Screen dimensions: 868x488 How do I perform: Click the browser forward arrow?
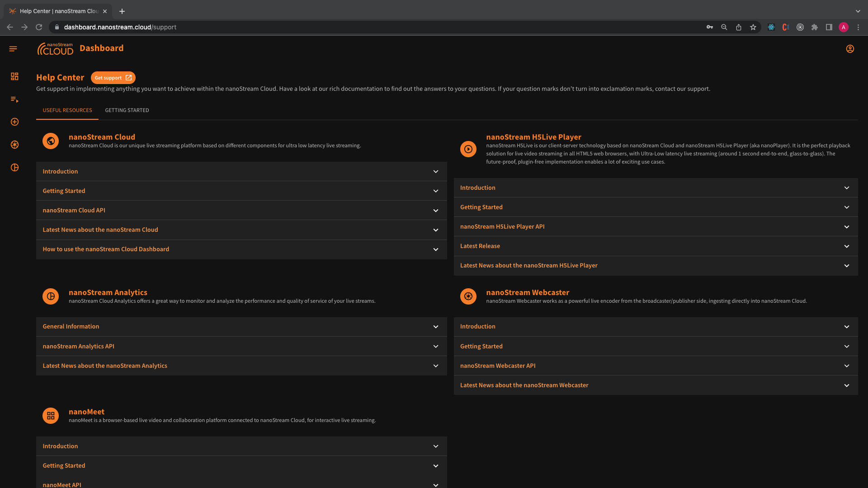24,27
